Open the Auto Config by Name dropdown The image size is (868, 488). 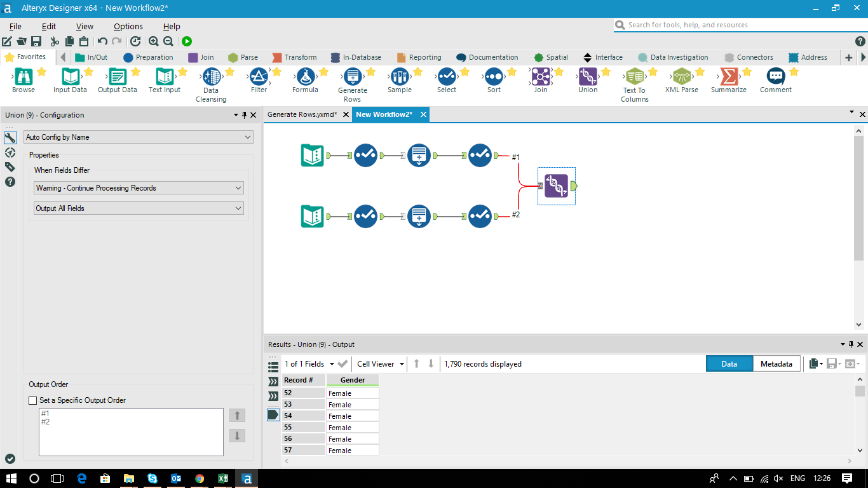(x=139, y=137)
